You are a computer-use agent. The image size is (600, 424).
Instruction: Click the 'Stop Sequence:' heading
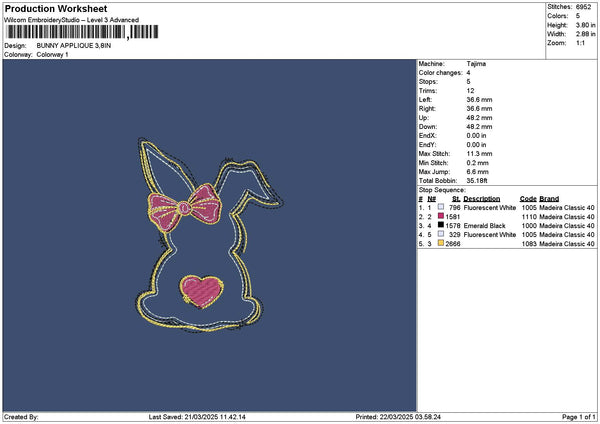coord(442,190)
